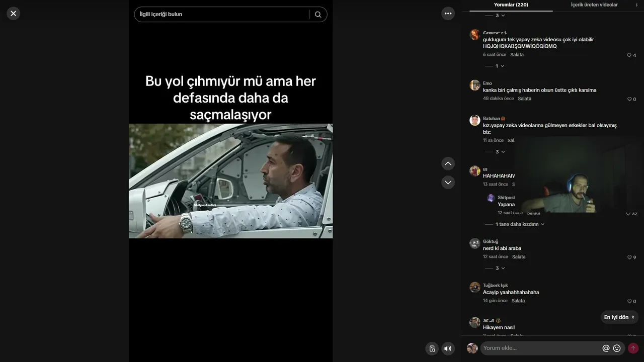Open the Batuhan username link
Screen dimensions: 644x362
click(x=494, y=119)
